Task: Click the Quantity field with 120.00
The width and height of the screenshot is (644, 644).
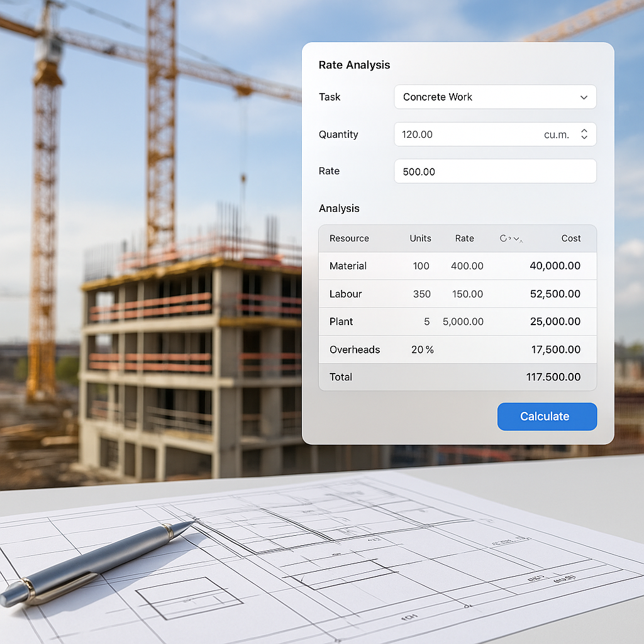Action: pyautogui.click(x=495, y=135)
